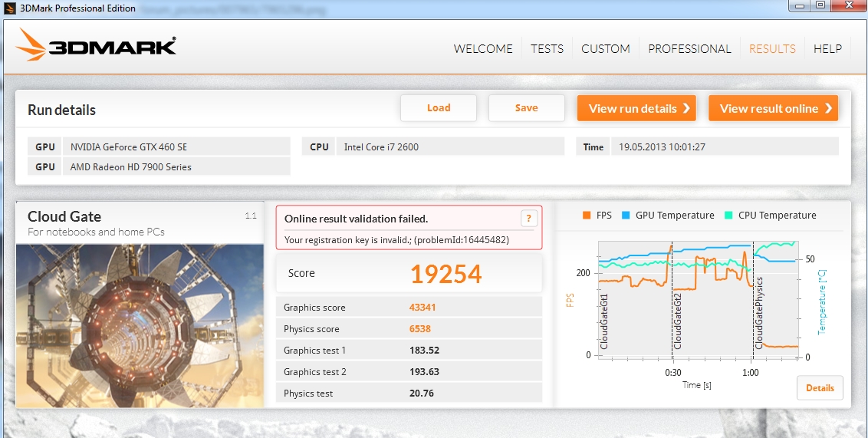
Task: Click the overall score 19254
Action: 446,274
